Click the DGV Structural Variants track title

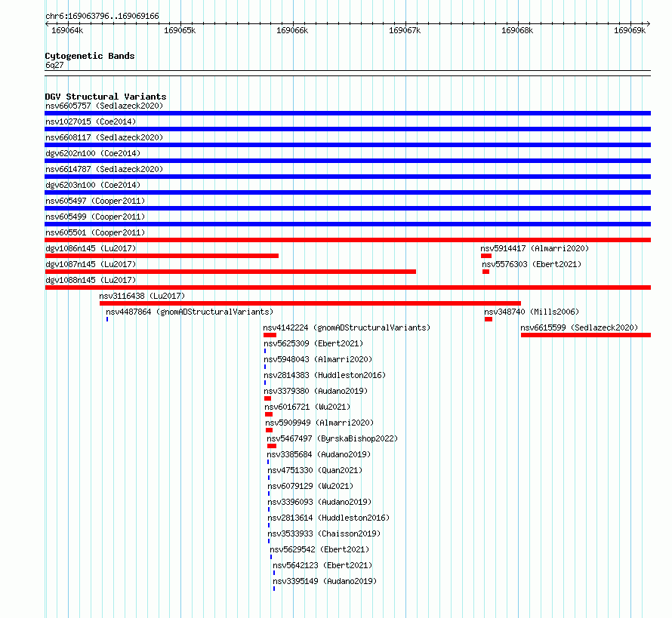coord(106,97)
